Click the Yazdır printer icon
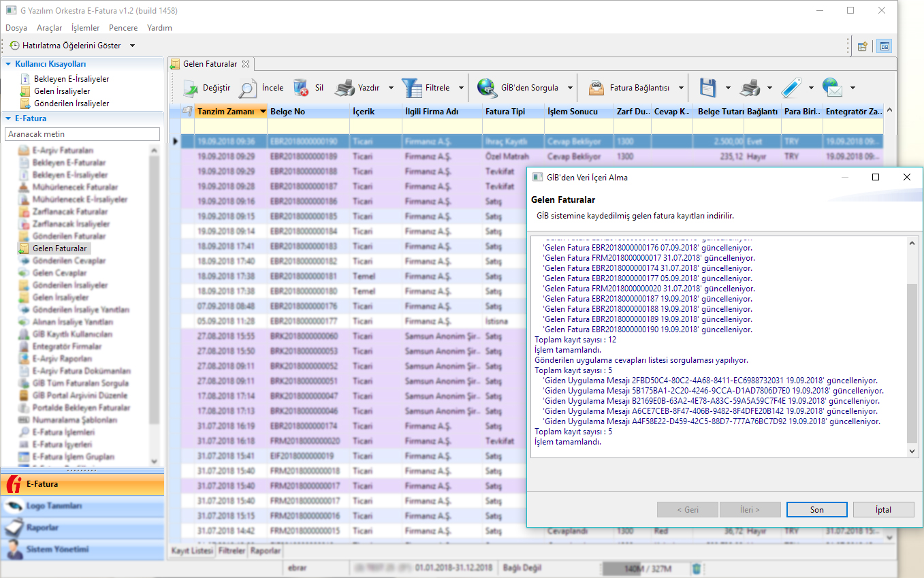 click(345, 88)
